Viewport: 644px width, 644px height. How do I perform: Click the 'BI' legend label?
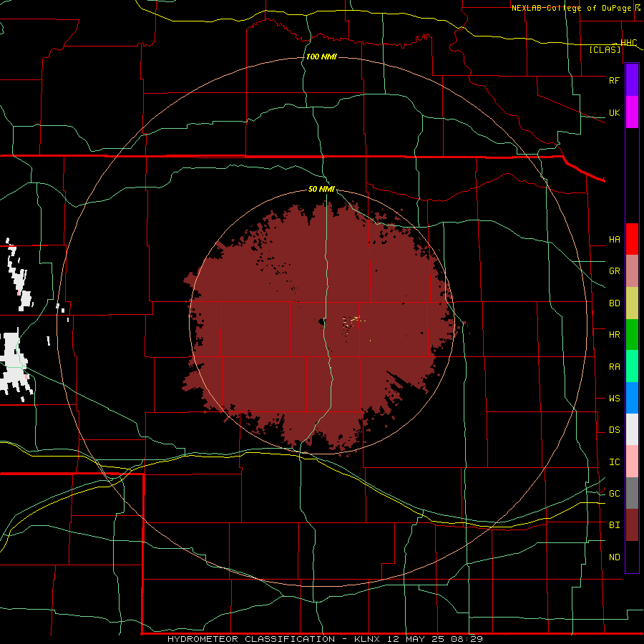(x=614, y=525)
